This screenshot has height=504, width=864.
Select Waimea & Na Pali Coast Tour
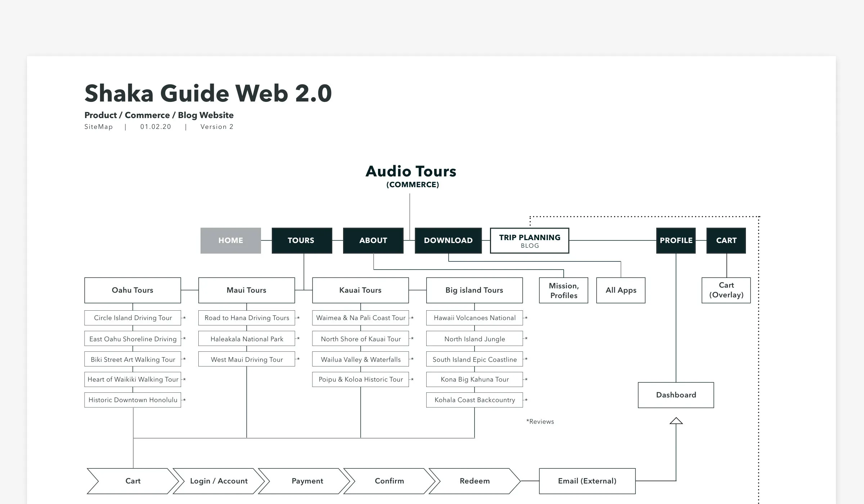[x=360, y=318]
